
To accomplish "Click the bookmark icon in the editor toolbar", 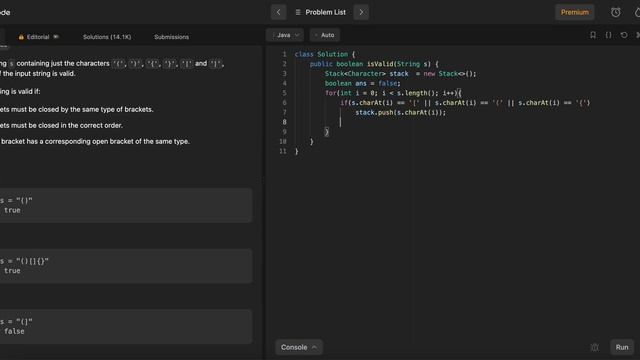I will coord(593,35).
